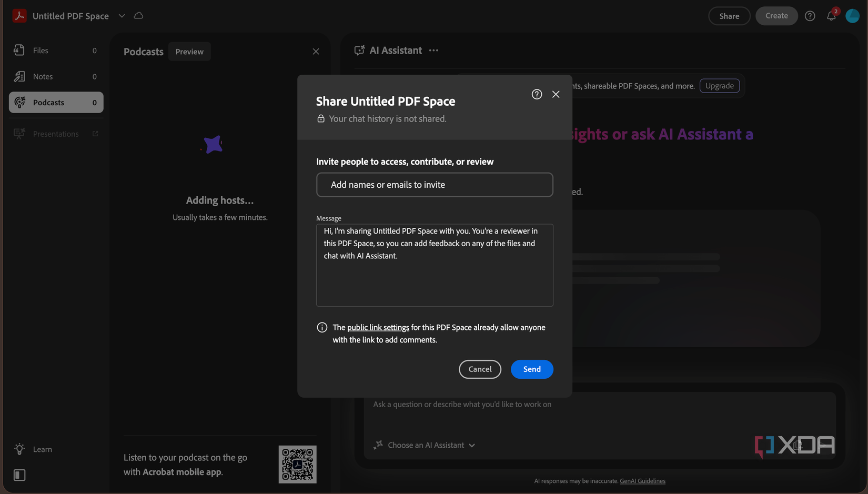
Task: Click the "Usually takes a few minutes." text
Action: click(220, 217)
